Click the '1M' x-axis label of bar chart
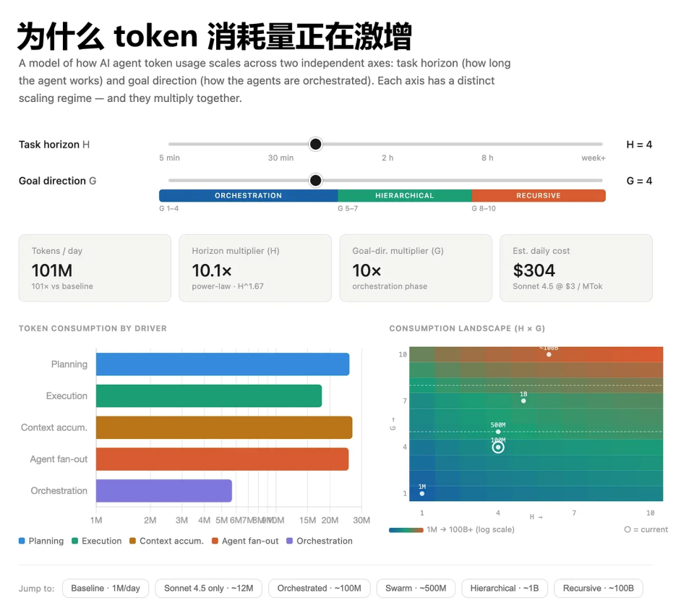Screen dimensions: 694x616 [x=96, y=521]
